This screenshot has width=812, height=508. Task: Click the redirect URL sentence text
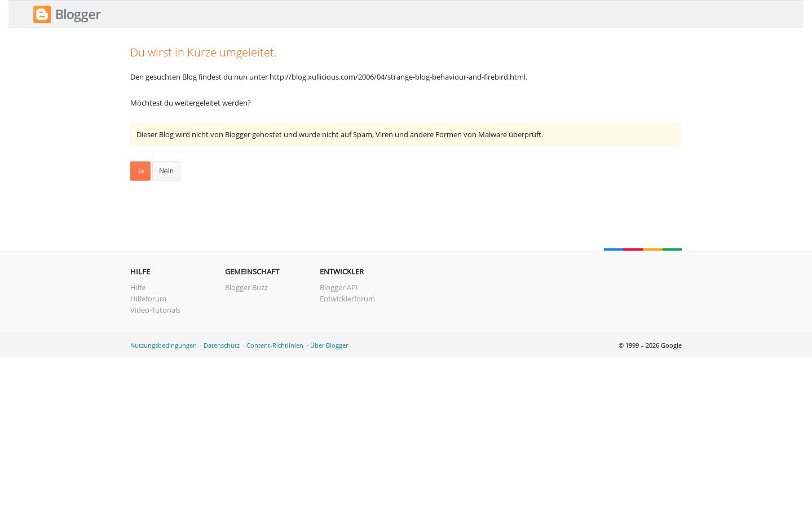[329, 77]
